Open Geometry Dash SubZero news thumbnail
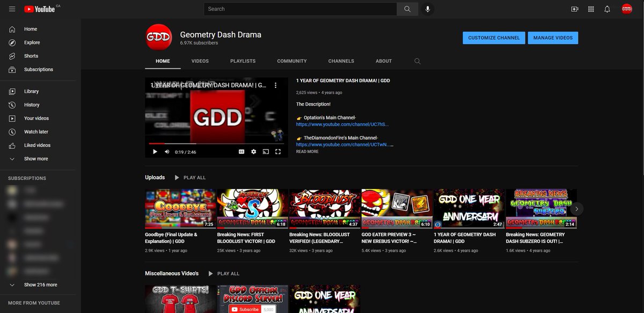The image size is (644, 313). pos(541,209)
